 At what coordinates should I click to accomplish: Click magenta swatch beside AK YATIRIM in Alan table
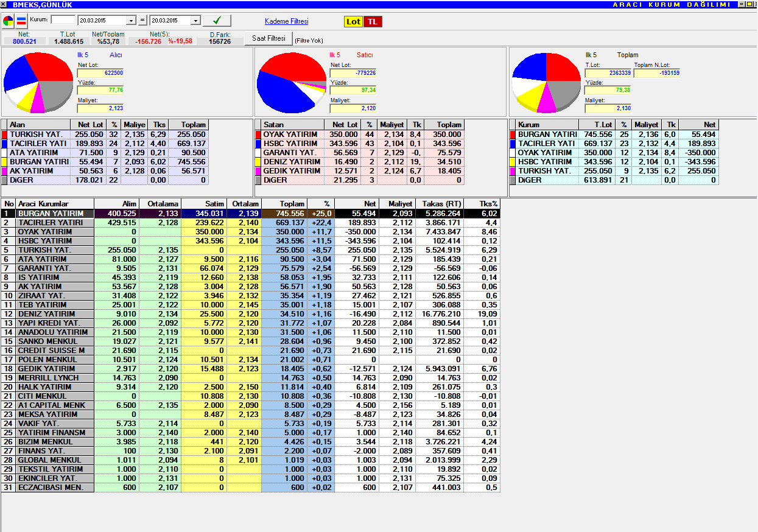click(4, 171)
